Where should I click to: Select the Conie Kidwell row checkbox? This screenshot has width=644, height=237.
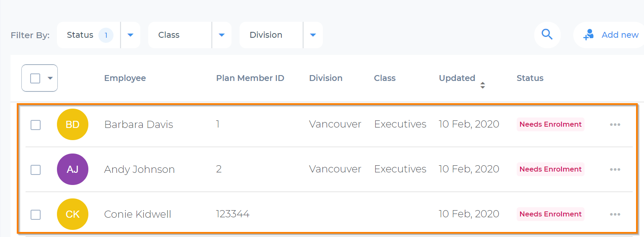coord(36,214)
